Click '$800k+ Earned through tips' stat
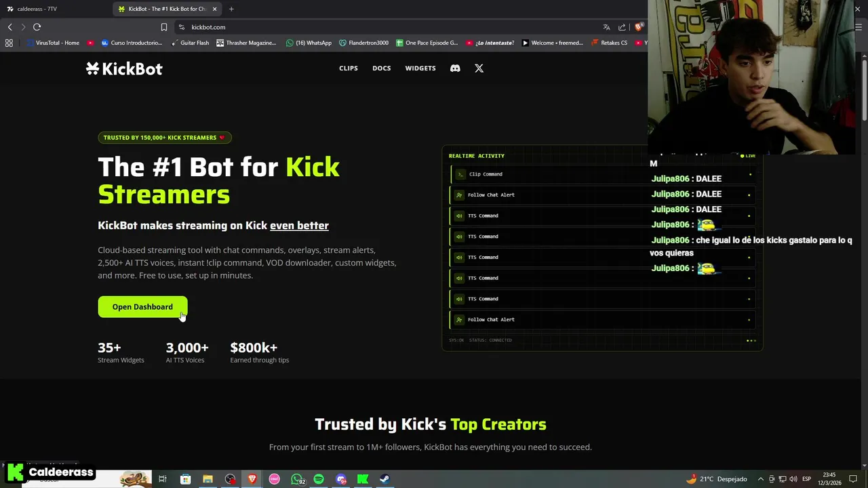This screenshot has width=868, height=488. pos(260,352)
